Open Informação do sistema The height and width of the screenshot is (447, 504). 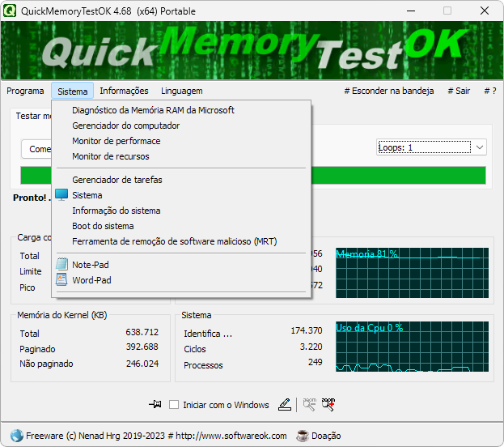pos(181,211)
